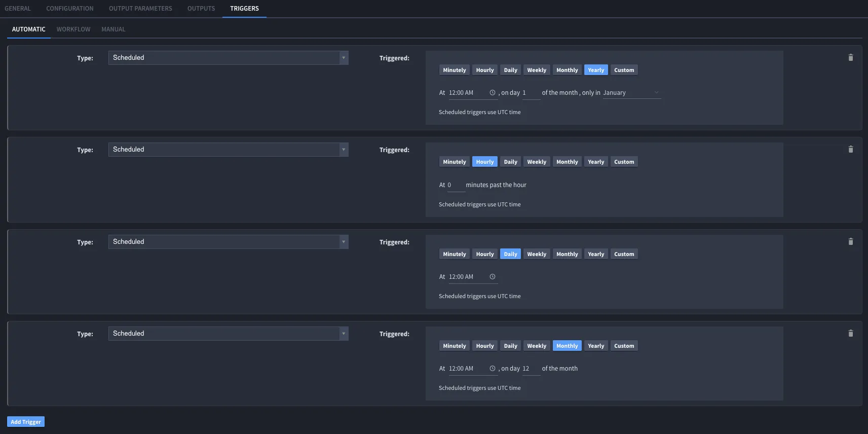868x434 pixels.
Task: Select Yearly in the second trigger
Action: (596, 162)
